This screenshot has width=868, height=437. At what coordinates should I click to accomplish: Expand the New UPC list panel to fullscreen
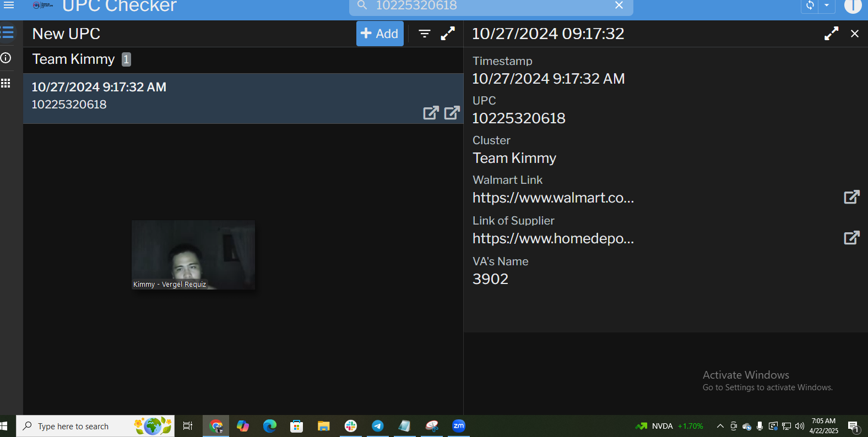coord(448,34)
